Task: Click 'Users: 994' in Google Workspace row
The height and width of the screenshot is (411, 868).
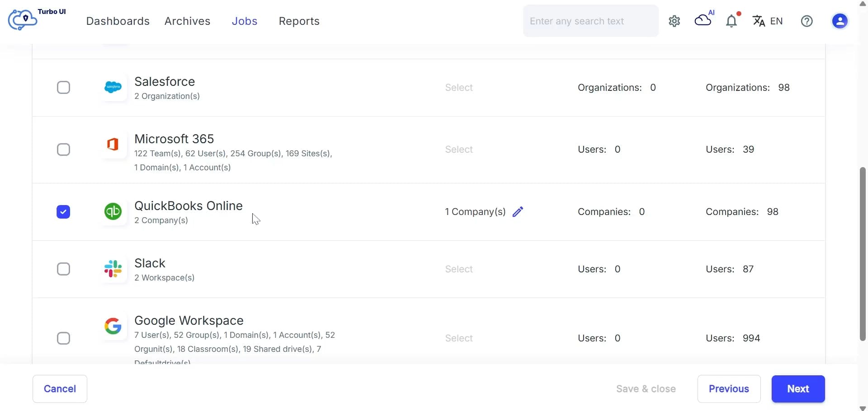Action: pos(733,338)
